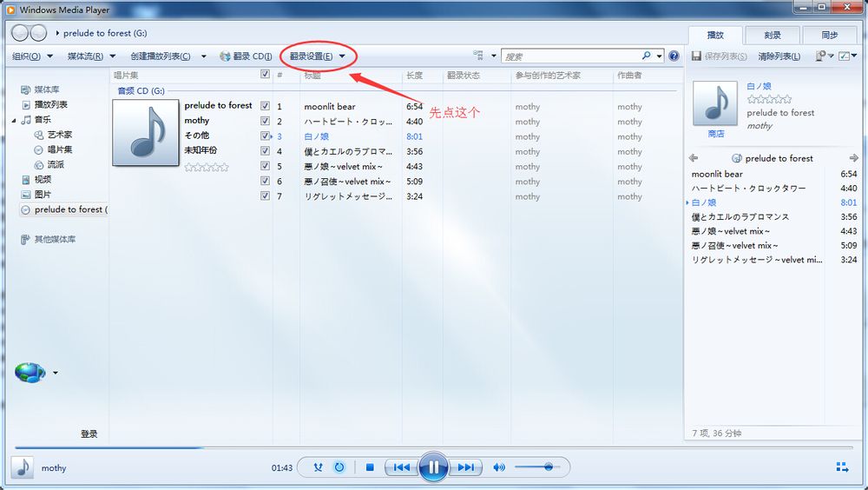Image resolution: width=868 pixels, height=490 pixels.
Task: Open the Rip settings dropdown
Action: pyautogui.click(x=317, y=56)
